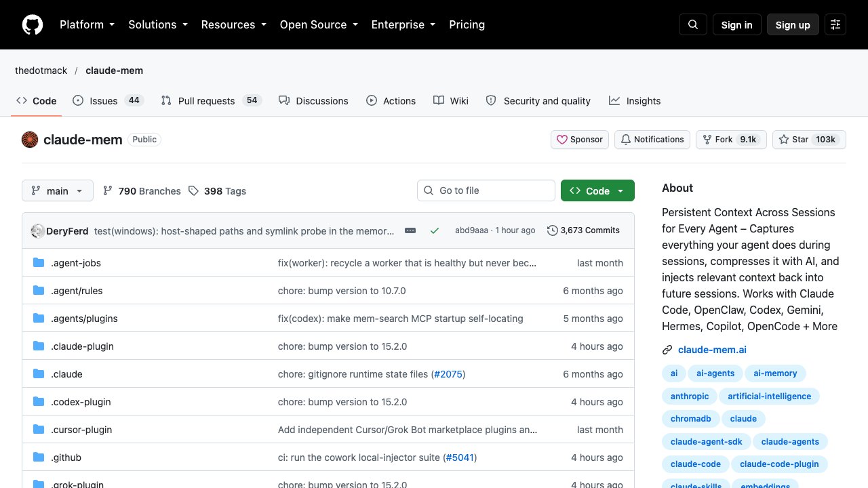Open the .agent-jobs folder icon
Image resolution: width=868 pixels, height=488 pixels.
(x=39, y=263)
